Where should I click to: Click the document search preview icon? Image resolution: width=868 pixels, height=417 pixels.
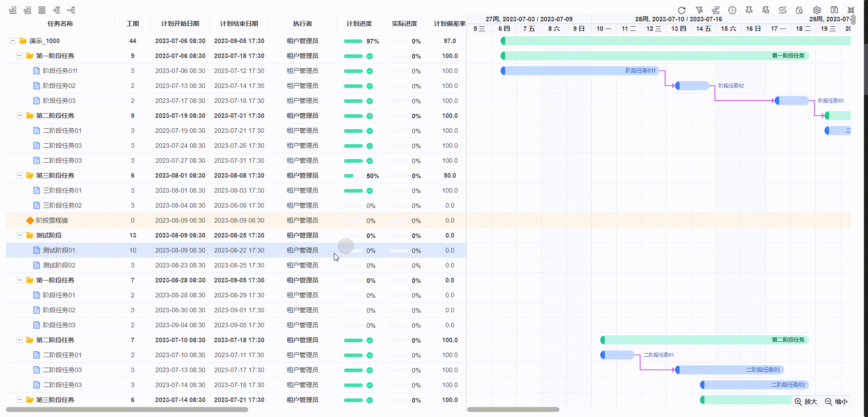tap(800, 10)
